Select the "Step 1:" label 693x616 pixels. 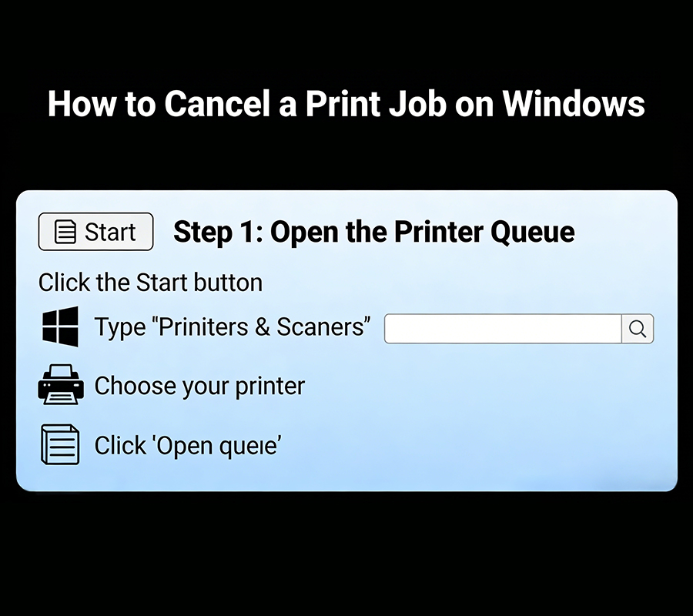tap(217, 232)
